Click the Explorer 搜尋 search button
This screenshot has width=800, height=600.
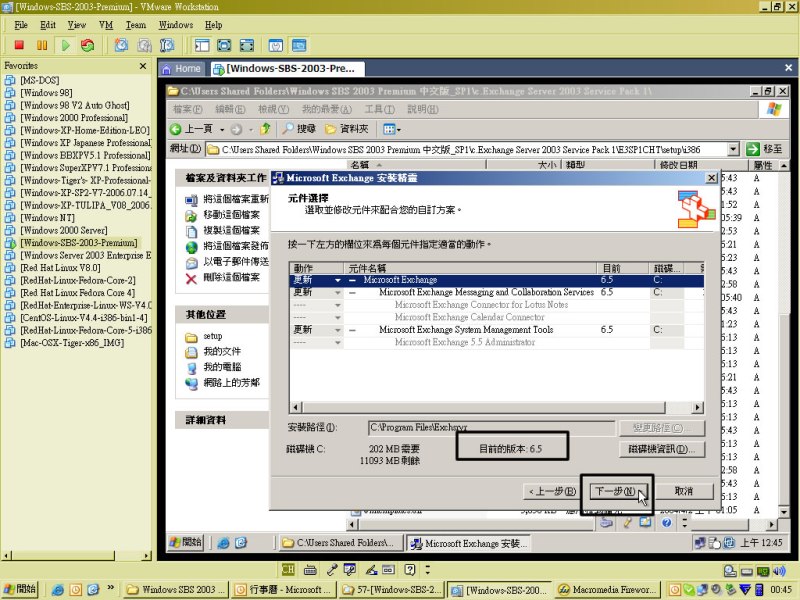(x=300, y=129)
